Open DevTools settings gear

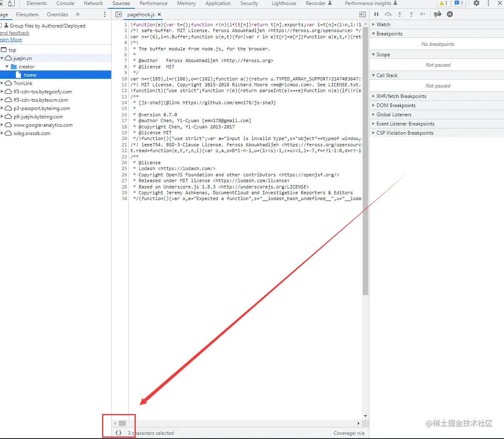[x=477, y=3]
